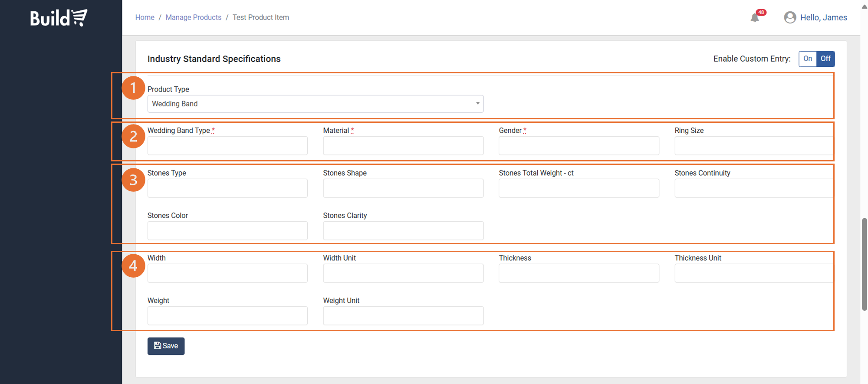Click the Stones Total Weight field

click(579, 188)
